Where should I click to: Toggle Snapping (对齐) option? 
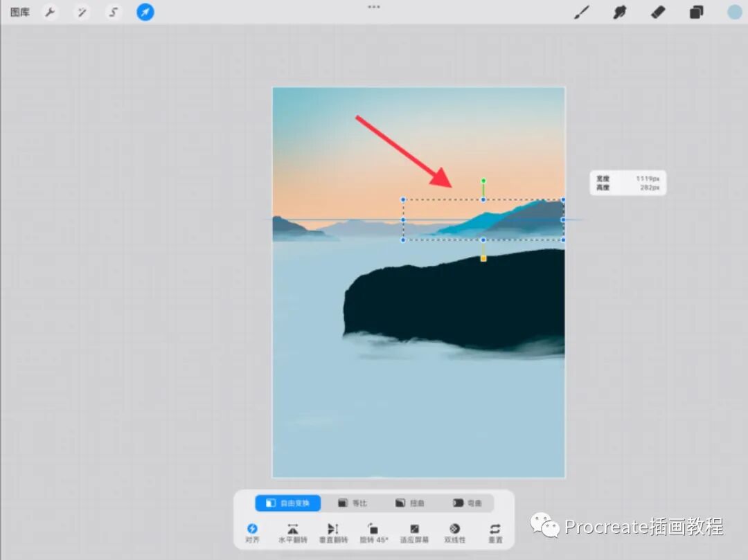point(252,533)
